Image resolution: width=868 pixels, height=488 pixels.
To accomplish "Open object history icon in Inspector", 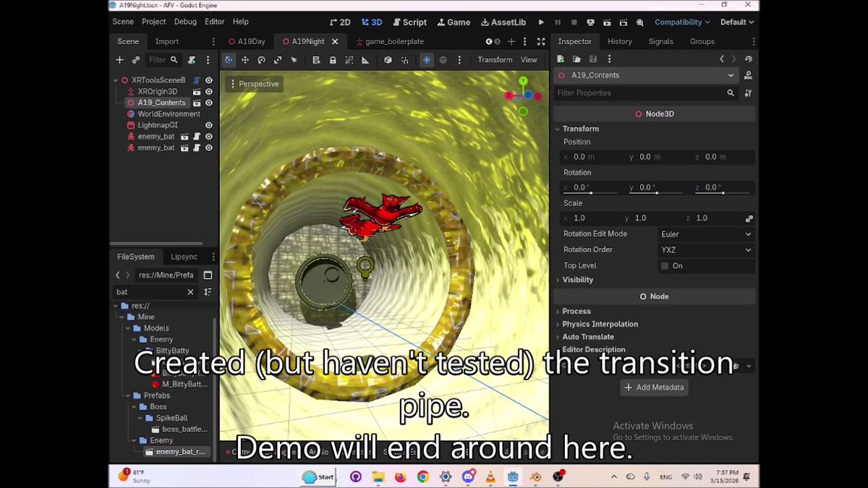I will point(748,59).
